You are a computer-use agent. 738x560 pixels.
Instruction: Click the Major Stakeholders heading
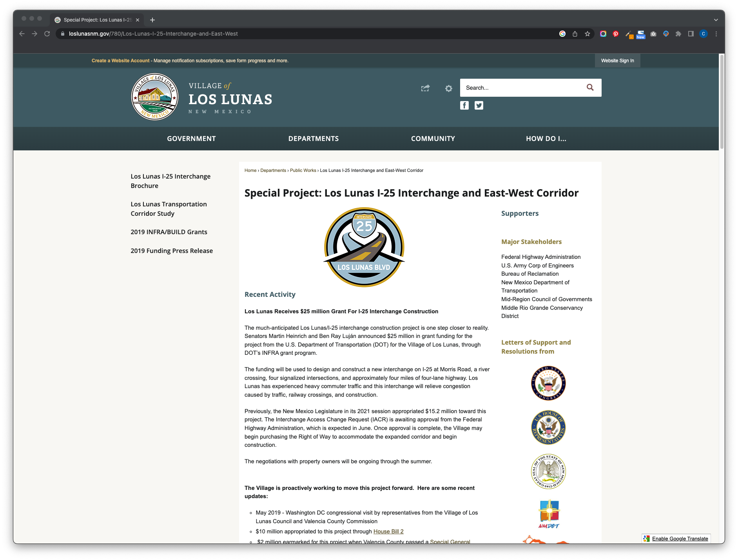click(531, 242)
